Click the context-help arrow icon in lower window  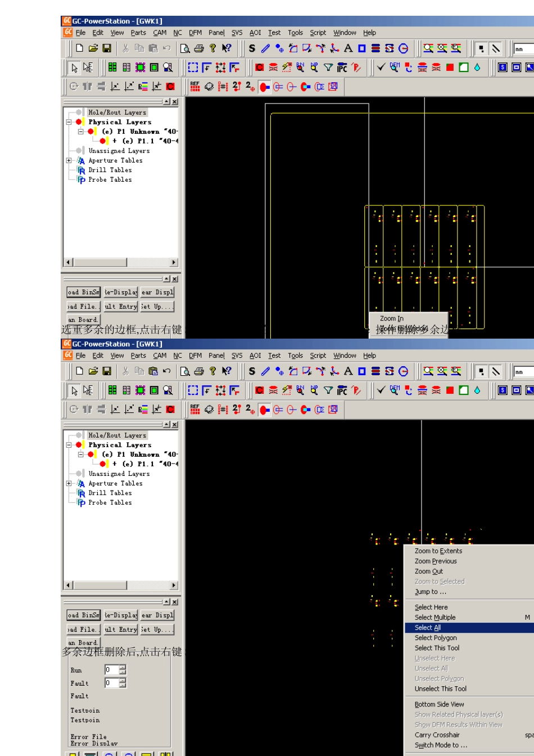tap(227, 371)
